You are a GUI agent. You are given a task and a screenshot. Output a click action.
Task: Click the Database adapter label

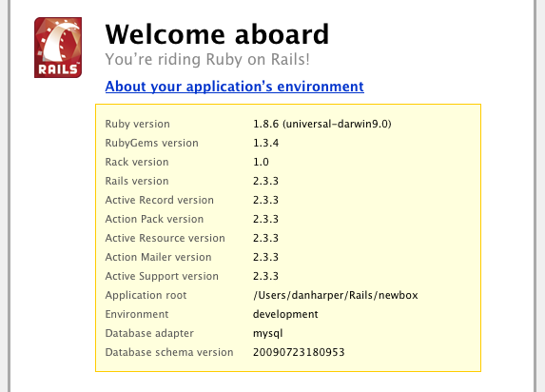point(149,333)
